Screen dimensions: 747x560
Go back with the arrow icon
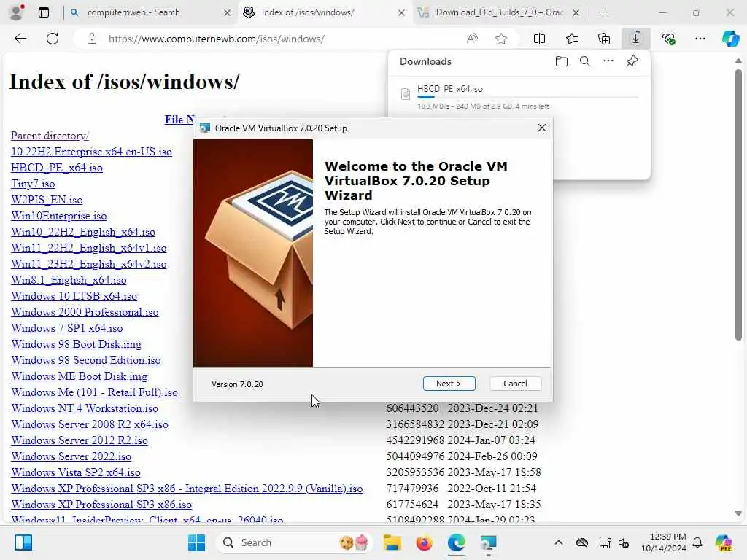coord(20,39)
